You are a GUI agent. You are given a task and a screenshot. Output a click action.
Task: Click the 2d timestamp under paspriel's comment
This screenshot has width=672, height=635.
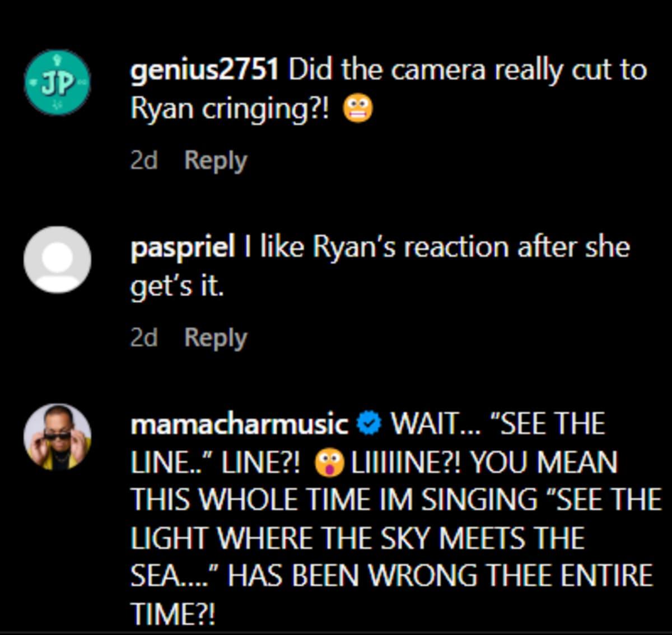click(144, 338)
